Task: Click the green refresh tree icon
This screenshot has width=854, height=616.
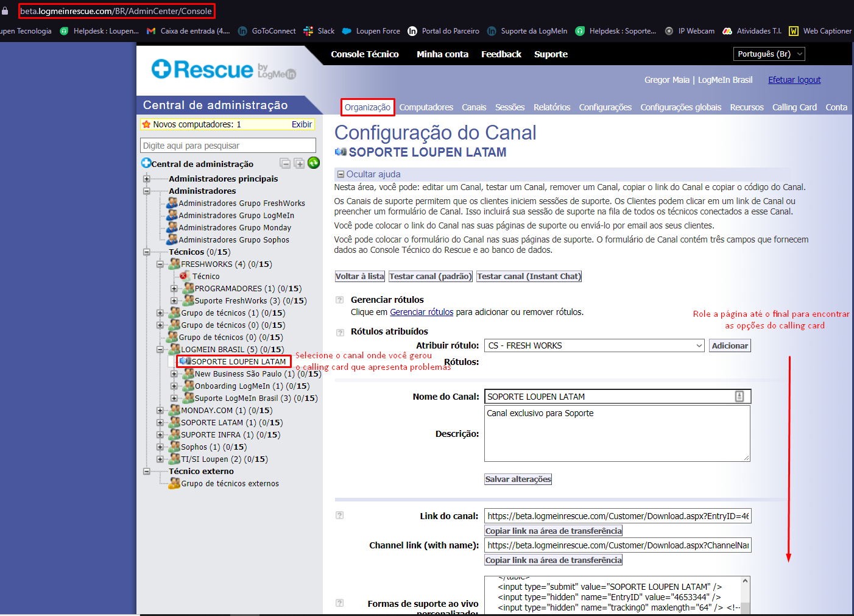Action: pos(314,163)
